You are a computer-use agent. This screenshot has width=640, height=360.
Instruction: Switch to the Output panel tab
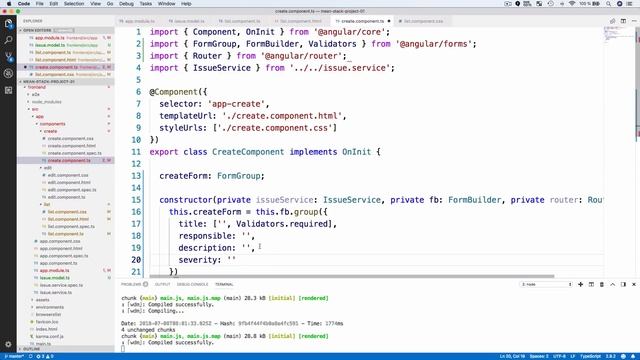tap(162, 284)
